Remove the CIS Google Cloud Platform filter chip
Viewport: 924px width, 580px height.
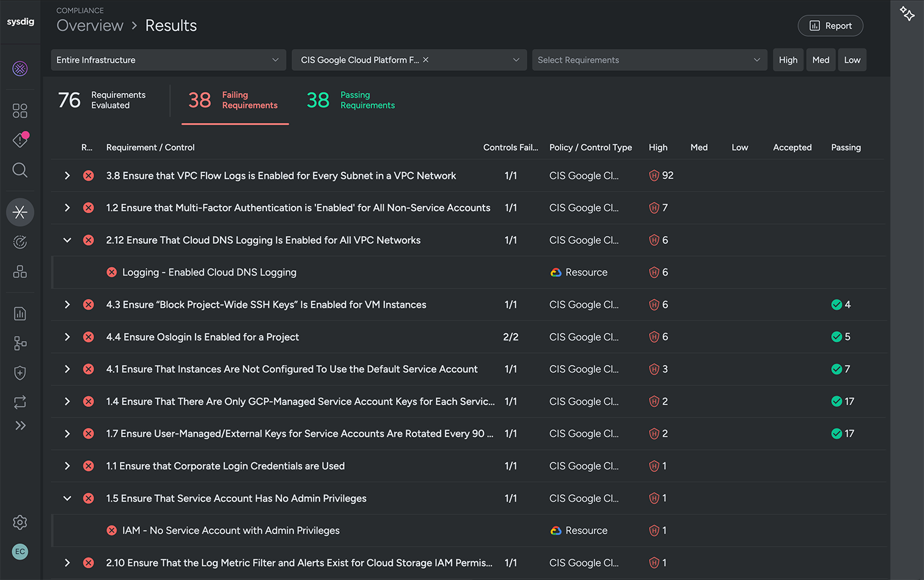(x=426, y=60)
